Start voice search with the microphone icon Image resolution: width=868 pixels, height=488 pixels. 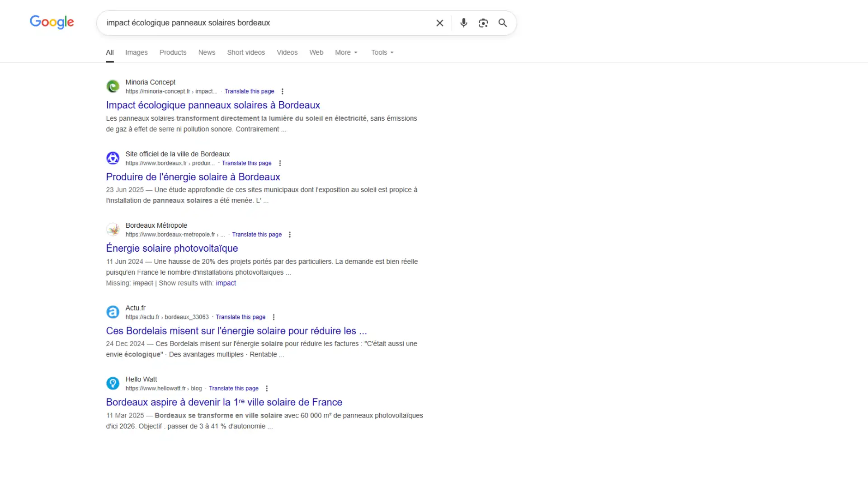coord(463,23)
